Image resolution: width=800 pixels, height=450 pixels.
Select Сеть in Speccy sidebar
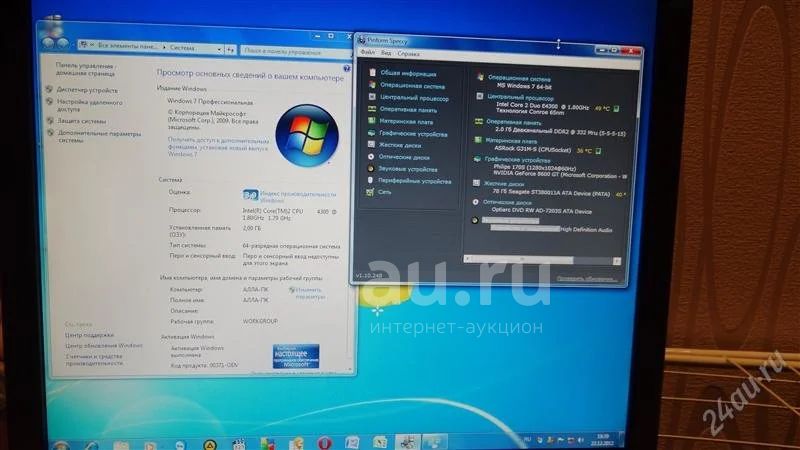[x=385, y=192]
